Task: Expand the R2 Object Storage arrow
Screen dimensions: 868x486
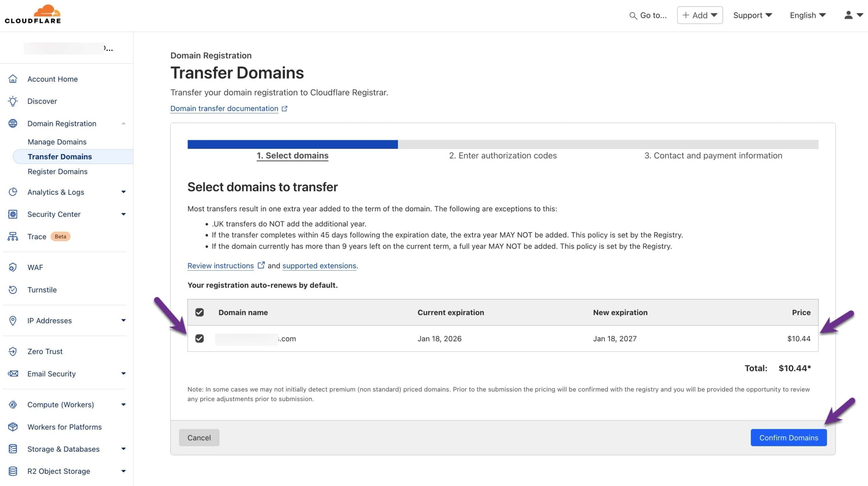Action: (x=123, y=471)
